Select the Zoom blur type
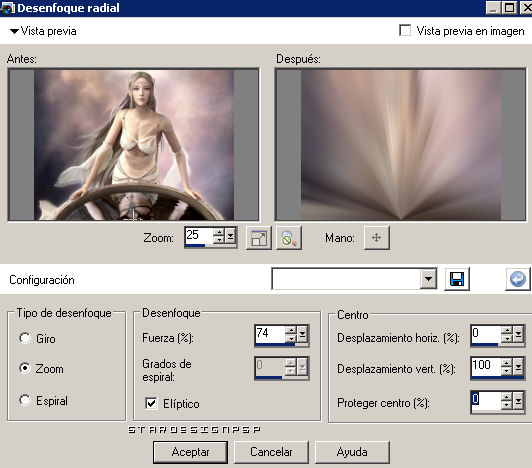The image size is (532, 468). point(25,368)
